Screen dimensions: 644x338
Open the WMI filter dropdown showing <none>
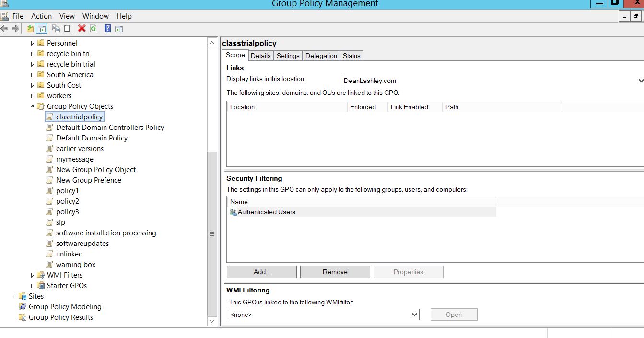coord(414,315)
